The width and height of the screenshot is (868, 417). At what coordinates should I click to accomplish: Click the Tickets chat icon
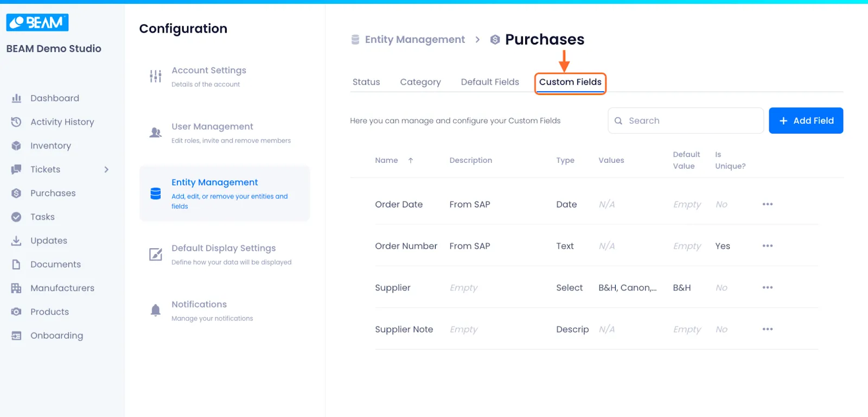point(16,169)
